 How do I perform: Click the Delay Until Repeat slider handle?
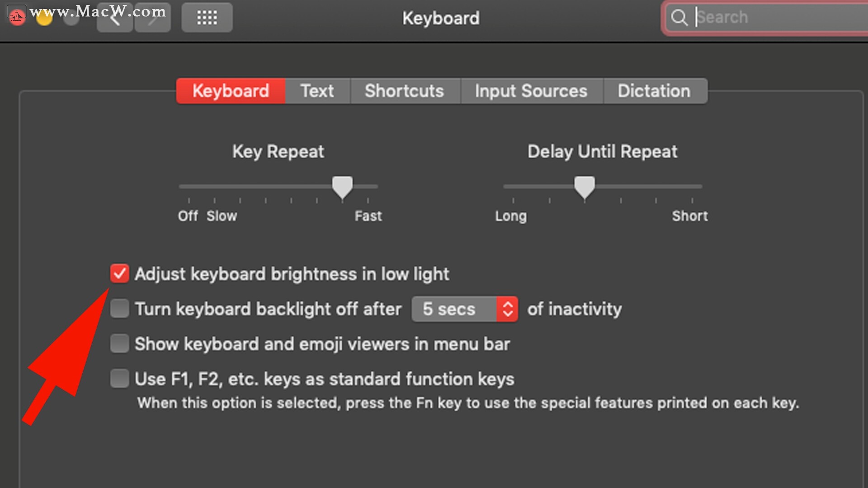tap(585, 187)
